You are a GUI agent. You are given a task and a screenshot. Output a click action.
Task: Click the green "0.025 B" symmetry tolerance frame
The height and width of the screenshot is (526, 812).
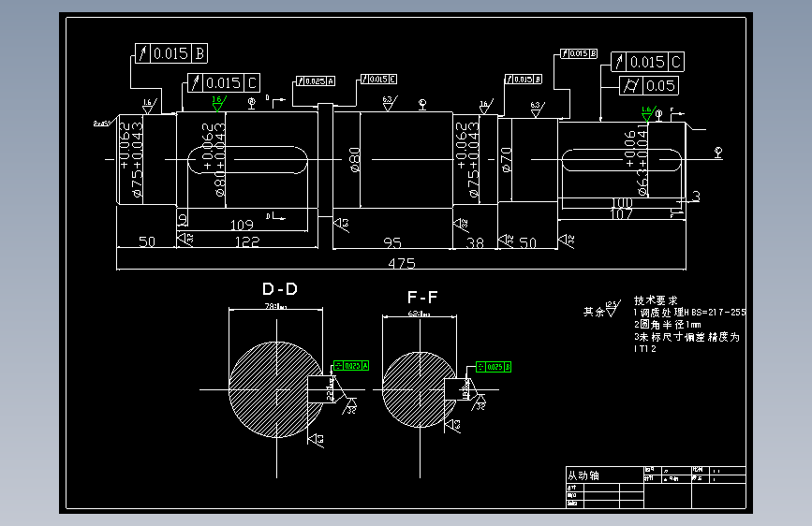pos(494,367)
